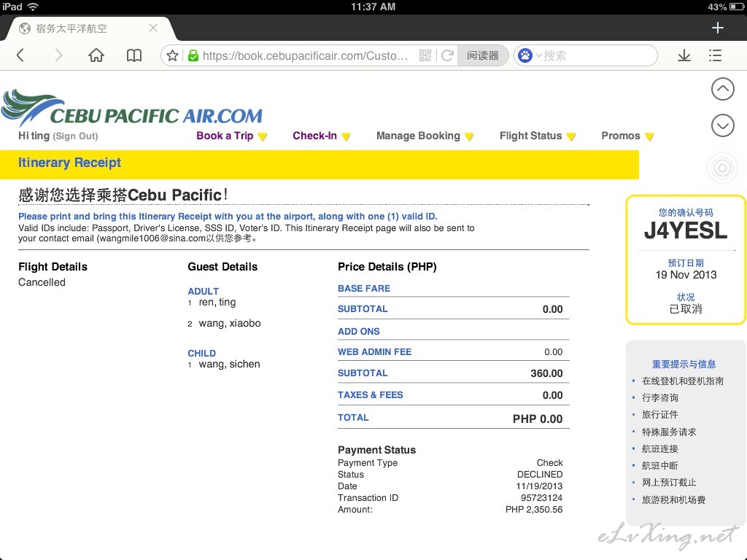Open the browser home page icon
This screenshot has width=747, height=560.
[96, 55]
